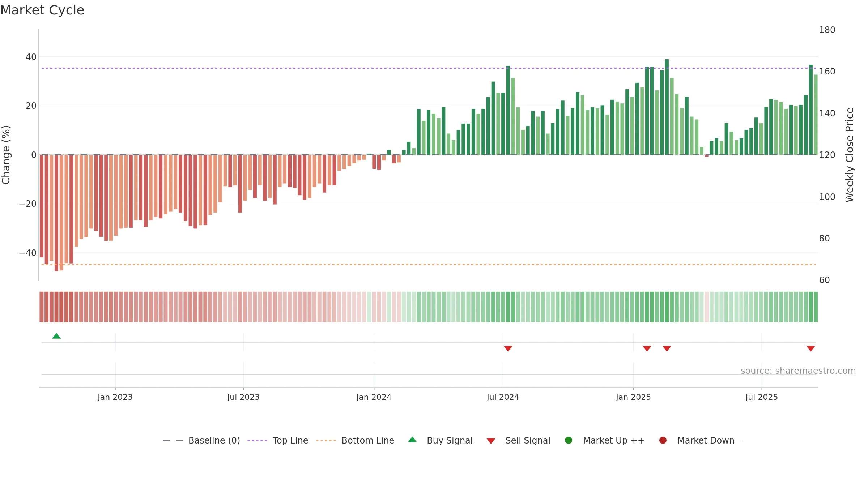Click the −40 left-axis tick label

[28, 253]
